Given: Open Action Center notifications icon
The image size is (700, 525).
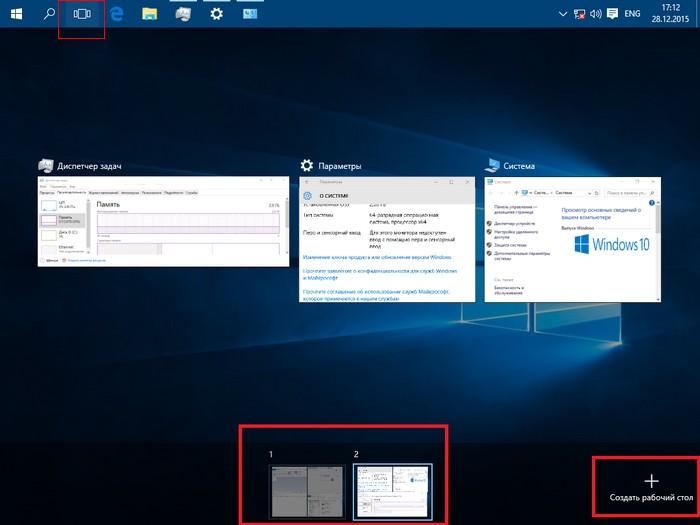Looking at the screenshot, I should tap(612, 14).
